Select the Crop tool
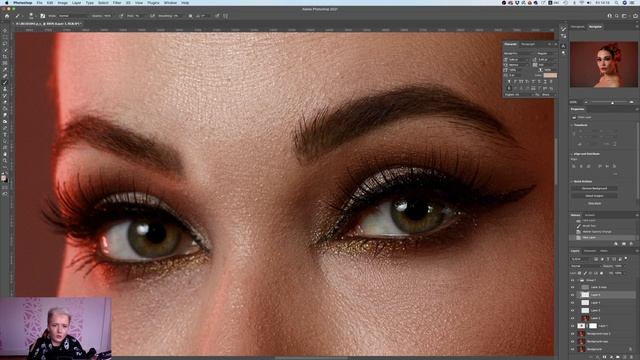640x360 pixels. [x=5, y=56]
